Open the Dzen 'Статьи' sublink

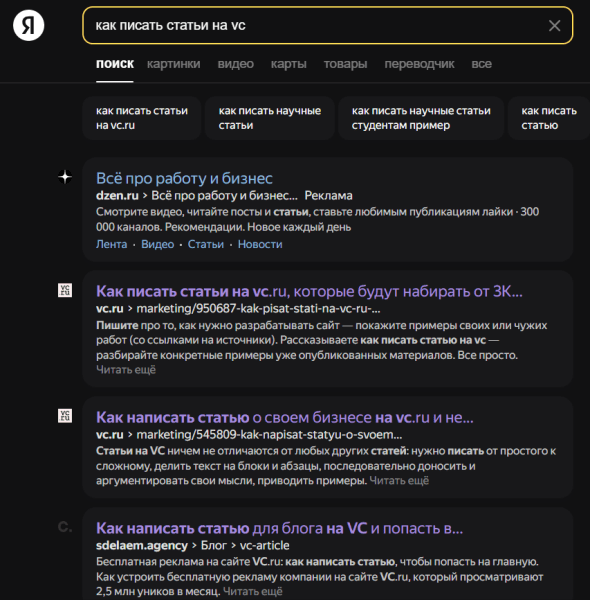click(206, 244)
